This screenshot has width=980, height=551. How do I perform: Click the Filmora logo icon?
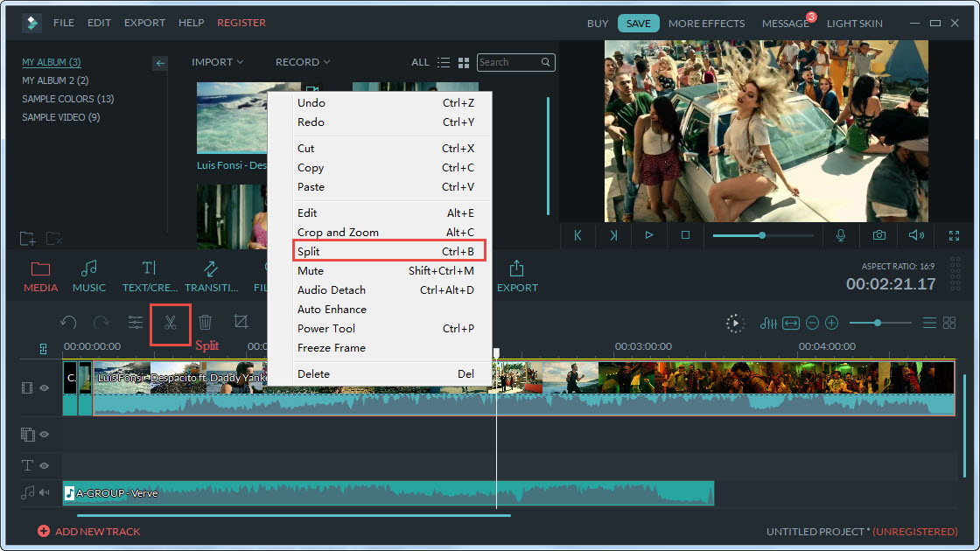click(x=31, y=23)
